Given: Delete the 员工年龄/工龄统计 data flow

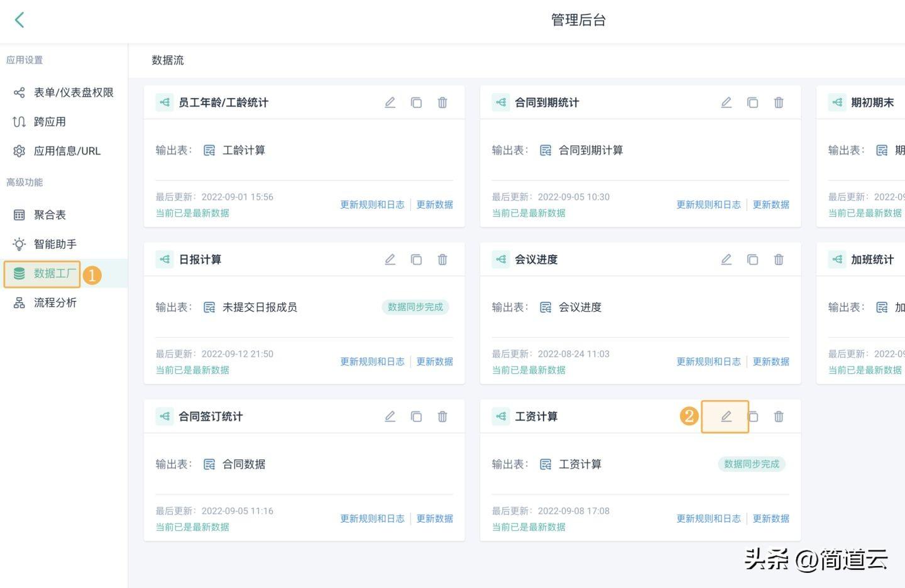Looking at the screenshot, I should 442,102.
